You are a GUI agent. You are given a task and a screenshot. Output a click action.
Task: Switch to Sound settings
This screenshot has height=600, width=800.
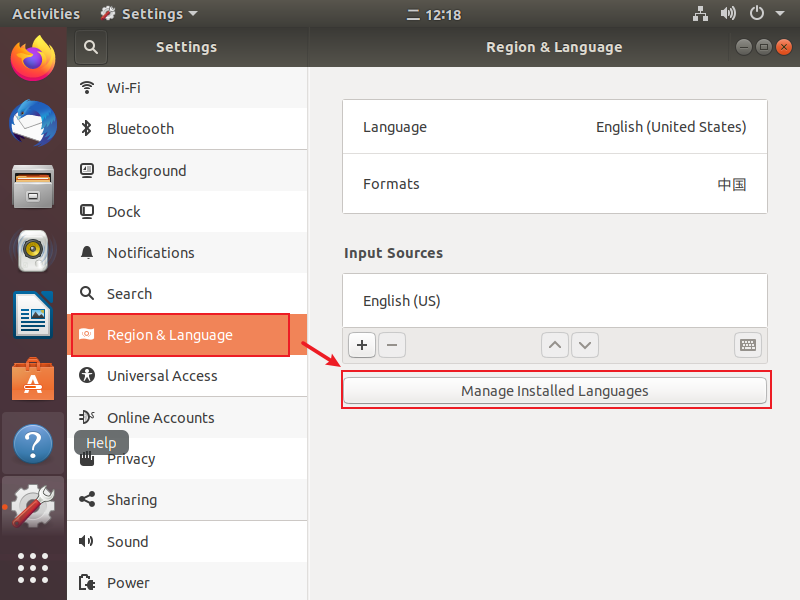[x=187, y=541]
